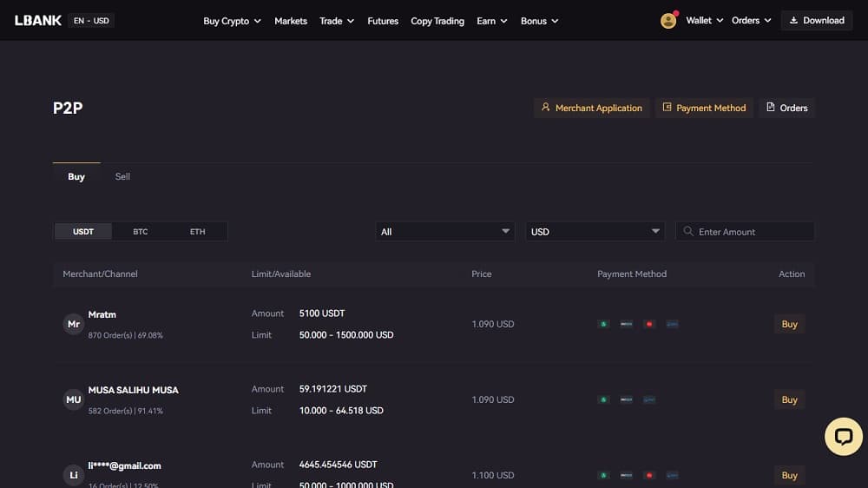This screenshot has height=488, width=868.
Task: Expand the Earn menu
Action: point(491,21)
